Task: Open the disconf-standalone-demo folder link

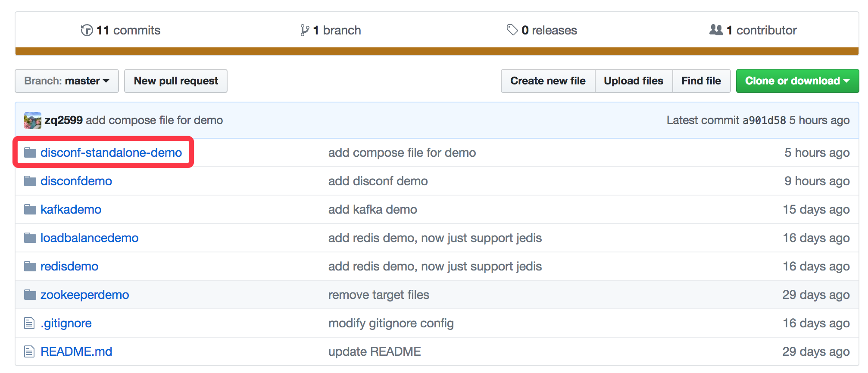Action: click(111, 152)
